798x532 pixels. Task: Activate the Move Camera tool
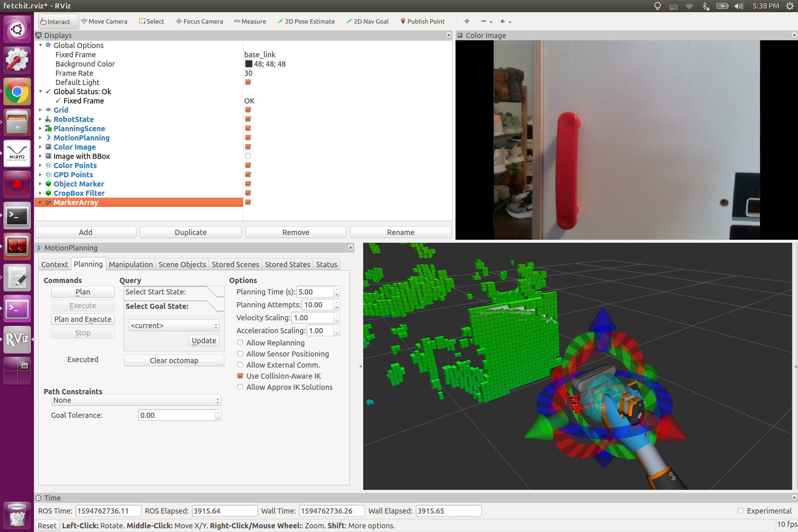(x=105, y=21)
